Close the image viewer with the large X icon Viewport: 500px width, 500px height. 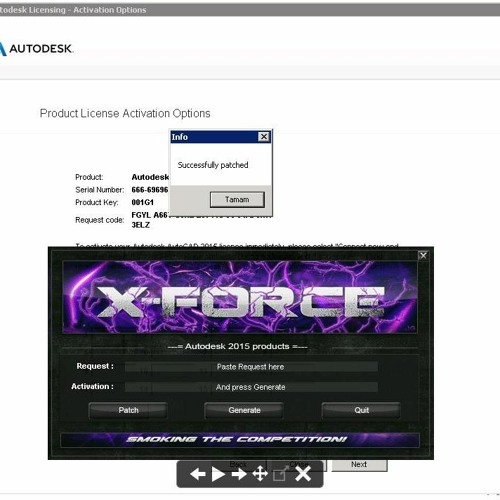[303, 474]
